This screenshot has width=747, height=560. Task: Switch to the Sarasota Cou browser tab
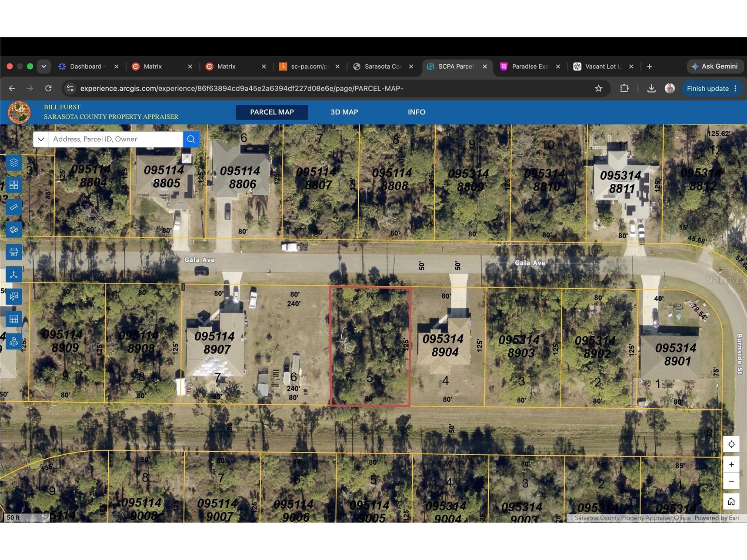(x=383, y=67)
